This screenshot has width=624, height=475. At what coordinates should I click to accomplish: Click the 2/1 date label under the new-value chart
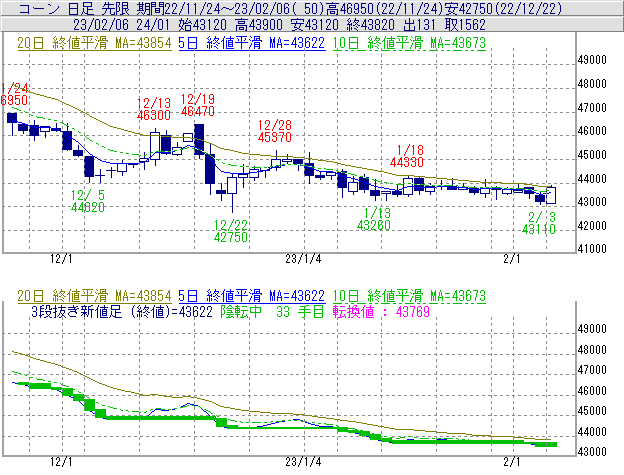512,462
